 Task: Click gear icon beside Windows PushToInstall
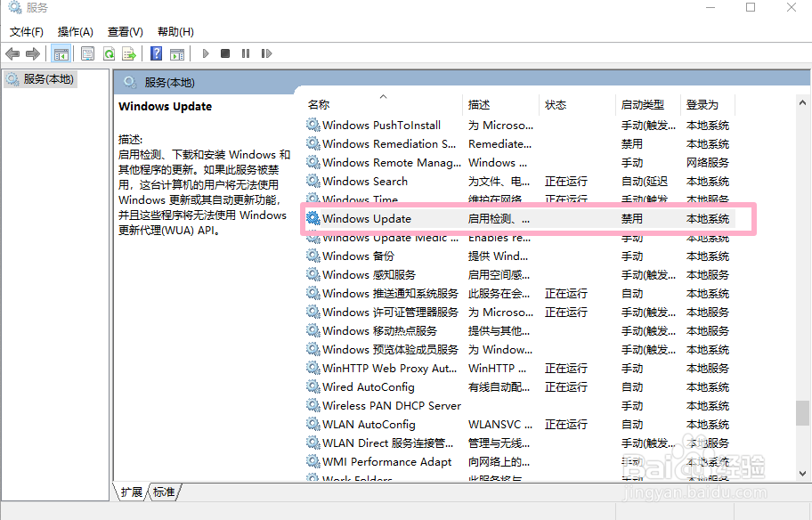(x=313, y=125)
